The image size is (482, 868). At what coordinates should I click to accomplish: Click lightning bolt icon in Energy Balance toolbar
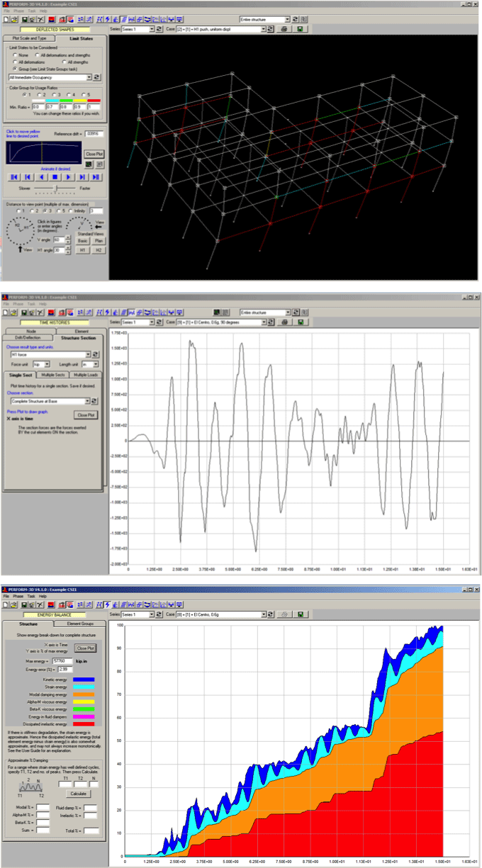[x=108, y=604]
